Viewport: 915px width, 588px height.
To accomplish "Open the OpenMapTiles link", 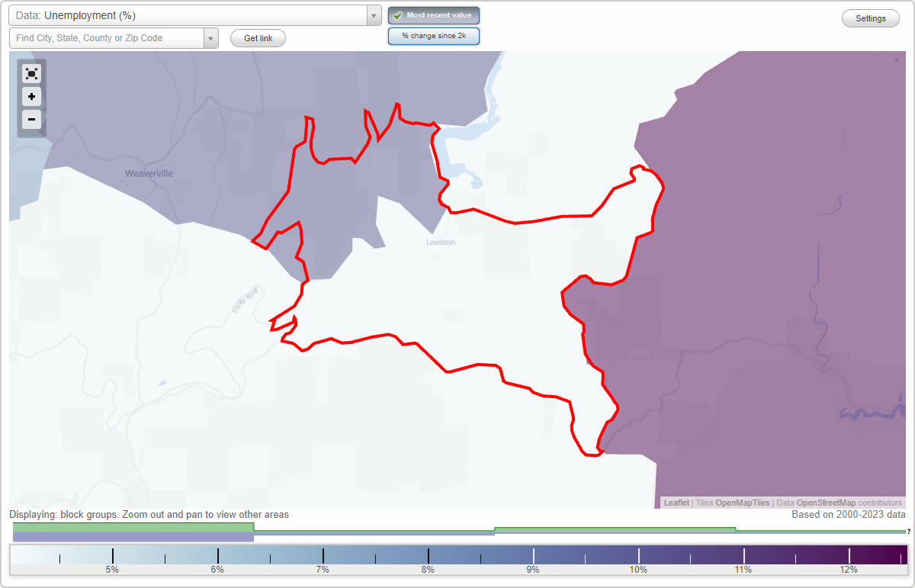I will coord(742,503).
